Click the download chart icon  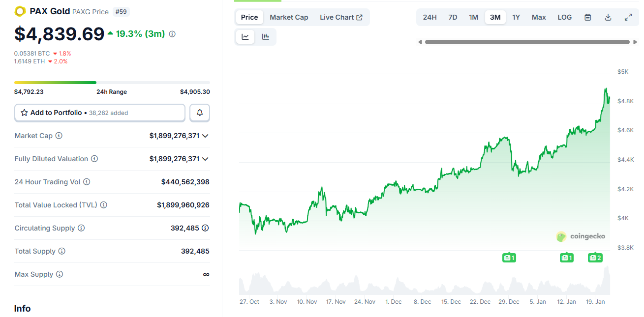tap(608, 17)
